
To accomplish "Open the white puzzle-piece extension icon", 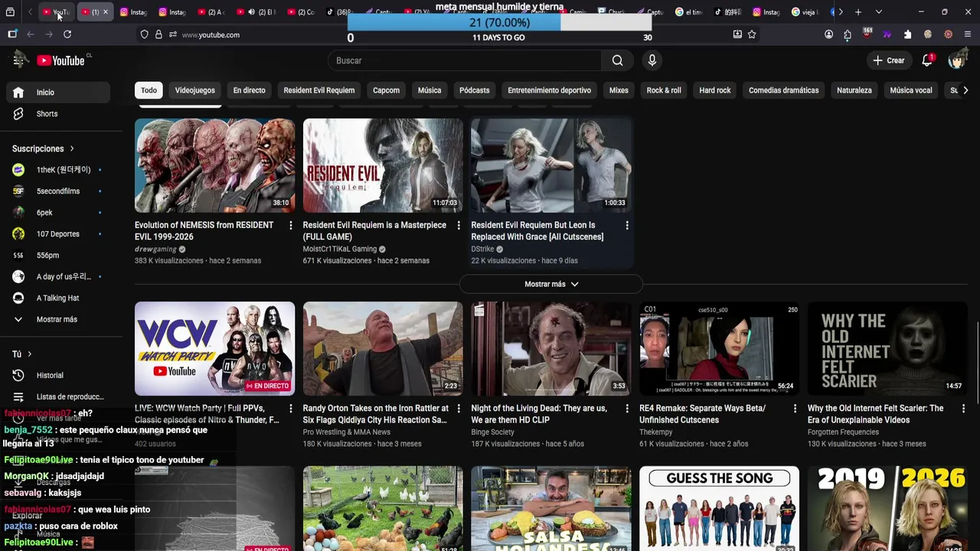I will pyautogui.click(x=907, y=34).
